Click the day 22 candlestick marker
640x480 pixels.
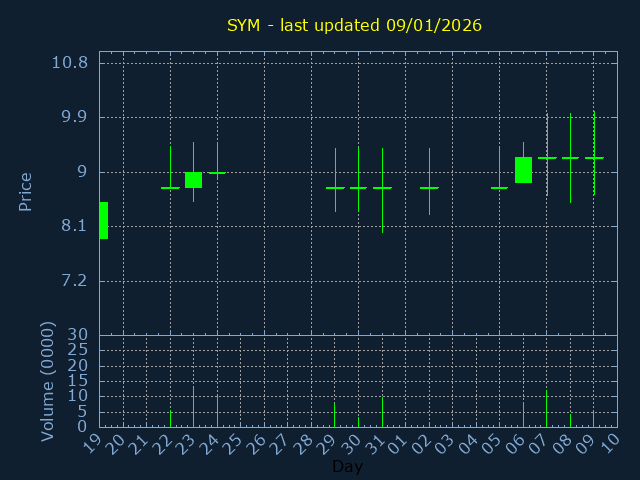click(170, 187)
